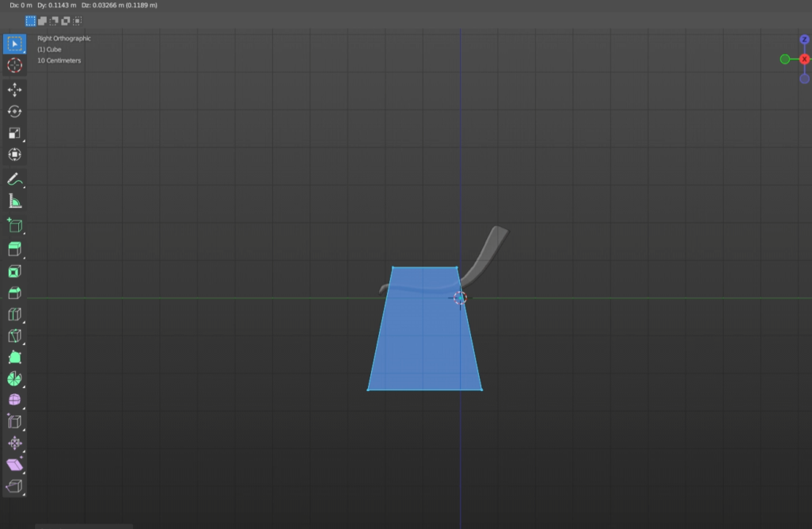Image resolution: width=812 pixels, height=529 pixels.
Task: Choose the Move tool
Action: tap(14, 90)
